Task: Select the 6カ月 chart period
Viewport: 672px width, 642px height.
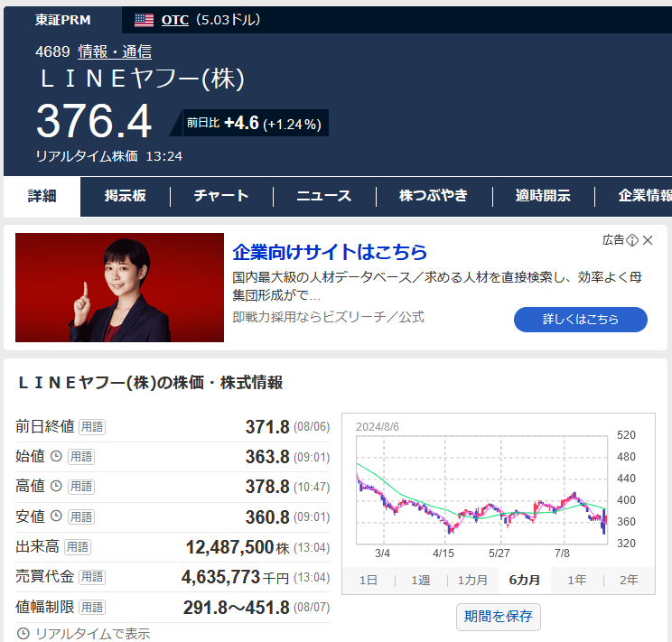Action: pyautogui.click(x=525, y=581)
